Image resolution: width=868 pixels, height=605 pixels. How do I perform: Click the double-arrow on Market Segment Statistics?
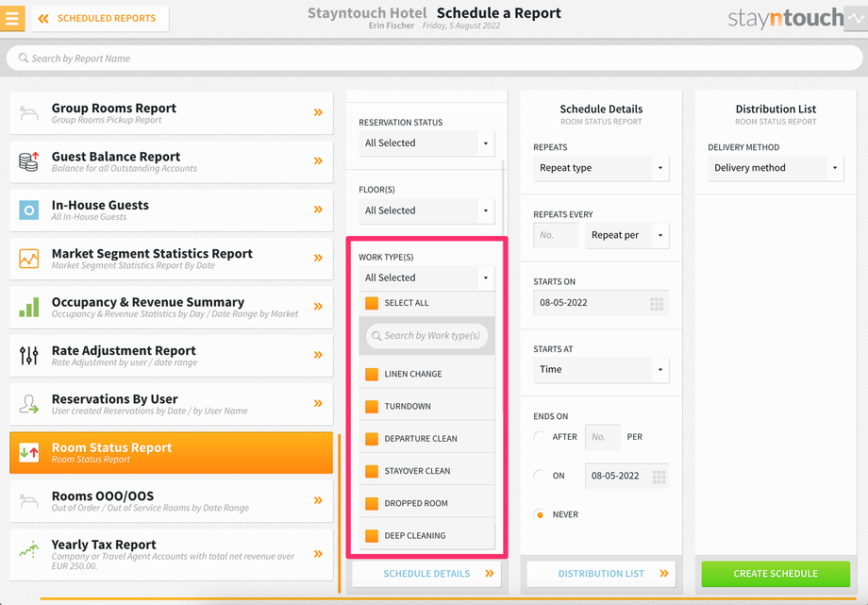tap(318, 258)
